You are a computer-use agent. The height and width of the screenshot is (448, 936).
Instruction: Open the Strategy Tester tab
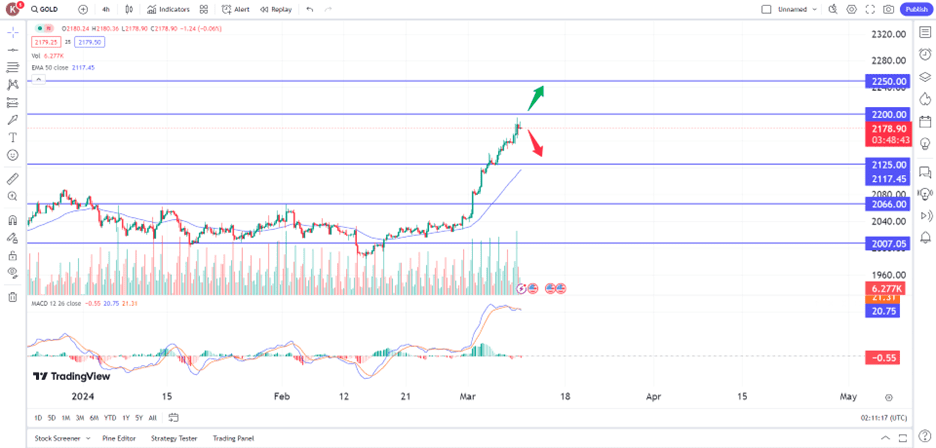click(174, 438)
